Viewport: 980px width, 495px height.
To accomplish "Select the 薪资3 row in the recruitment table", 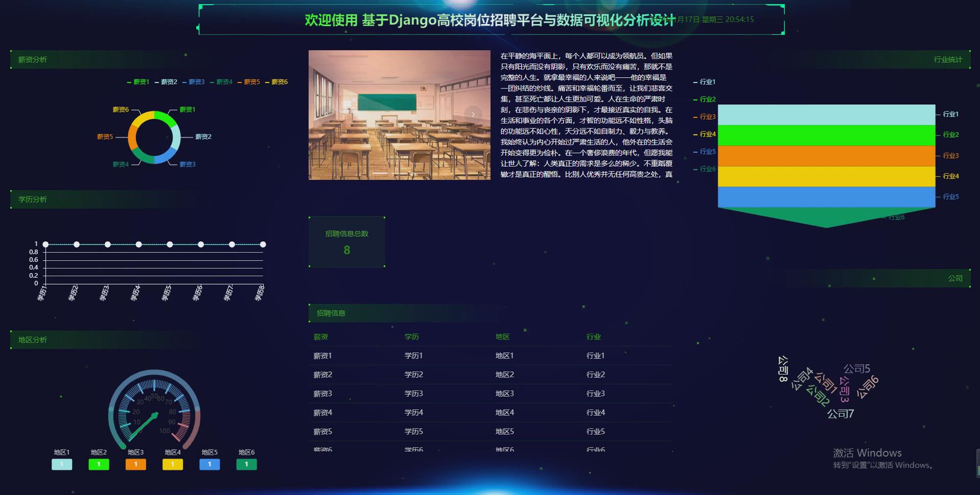I will click(x=322, y=394).
